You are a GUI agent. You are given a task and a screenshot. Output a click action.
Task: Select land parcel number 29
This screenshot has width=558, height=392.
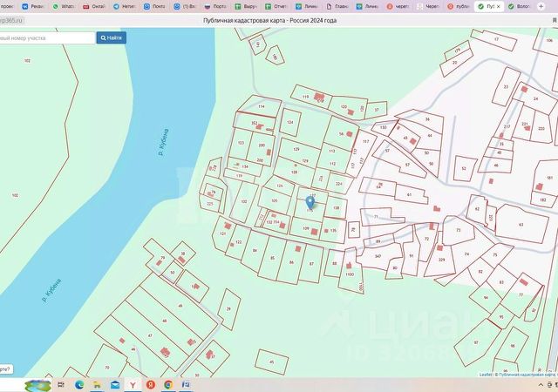pyautogui.click(x=228, y=308)
